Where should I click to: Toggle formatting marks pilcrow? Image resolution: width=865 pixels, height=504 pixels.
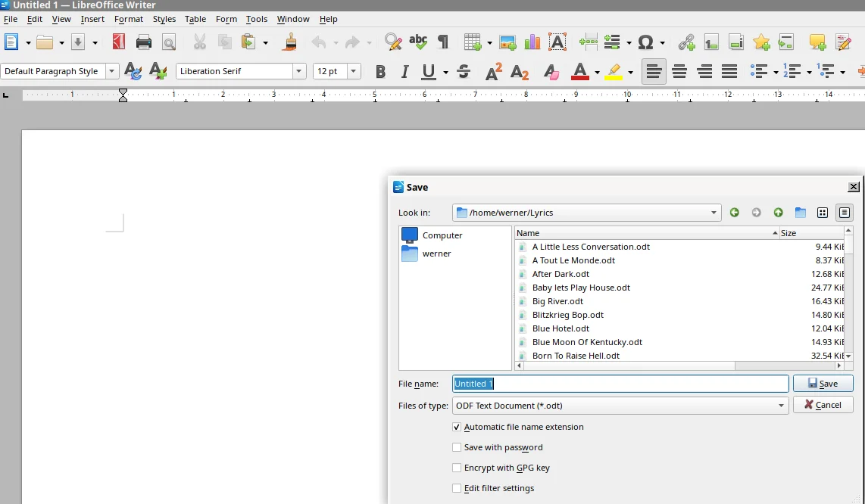(443, 42)
